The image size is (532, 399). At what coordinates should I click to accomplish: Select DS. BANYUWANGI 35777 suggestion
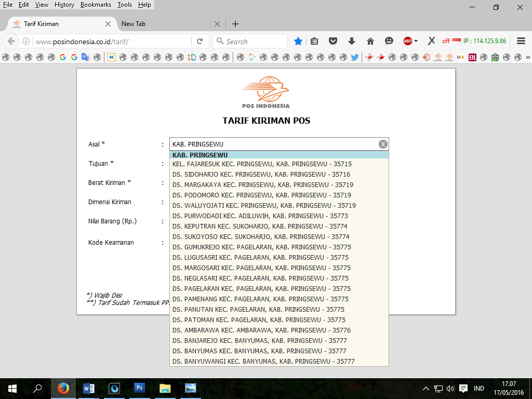click(279, 362)
